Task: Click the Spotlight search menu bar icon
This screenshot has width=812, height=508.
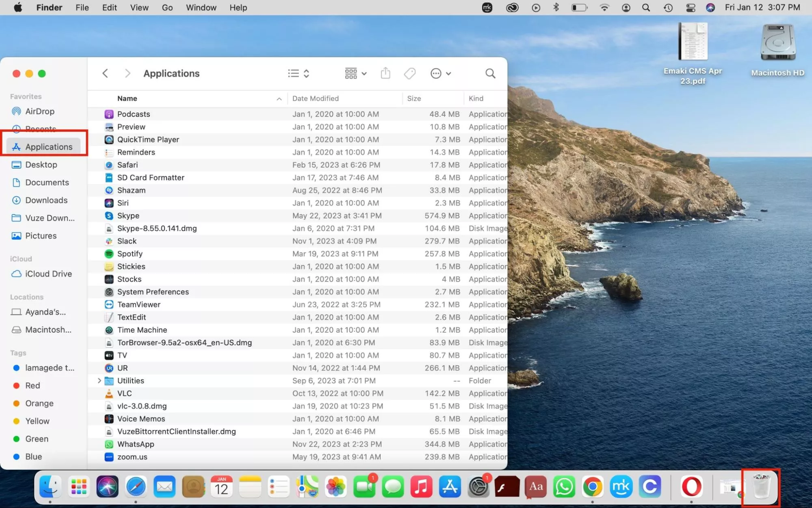Action: point(646,7)
